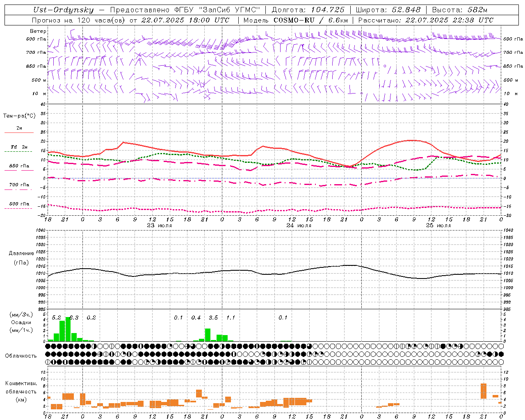Click the solid red line sample under '2м'
The image size is (525, 420).
coord(19,132)
